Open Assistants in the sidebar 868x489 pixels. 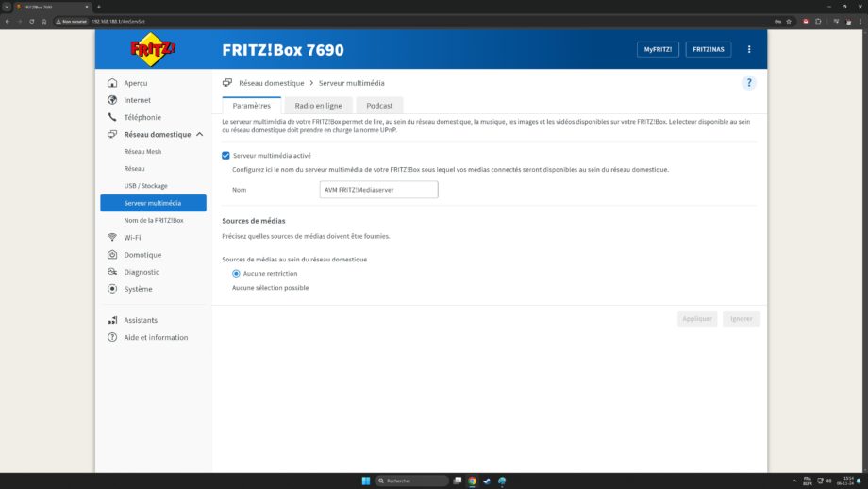pos(141,320)
